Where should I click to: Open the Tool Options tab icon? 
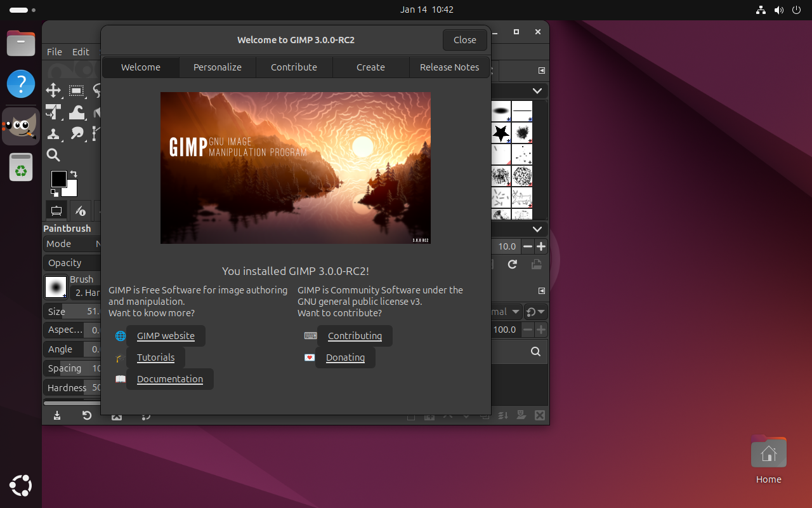pos(56,210)
